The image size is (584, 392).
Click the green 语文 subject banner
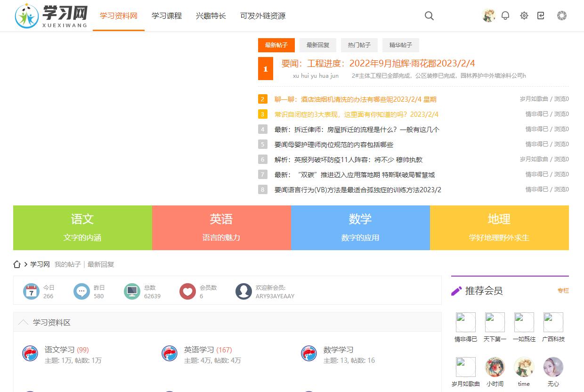pos(82,227)
